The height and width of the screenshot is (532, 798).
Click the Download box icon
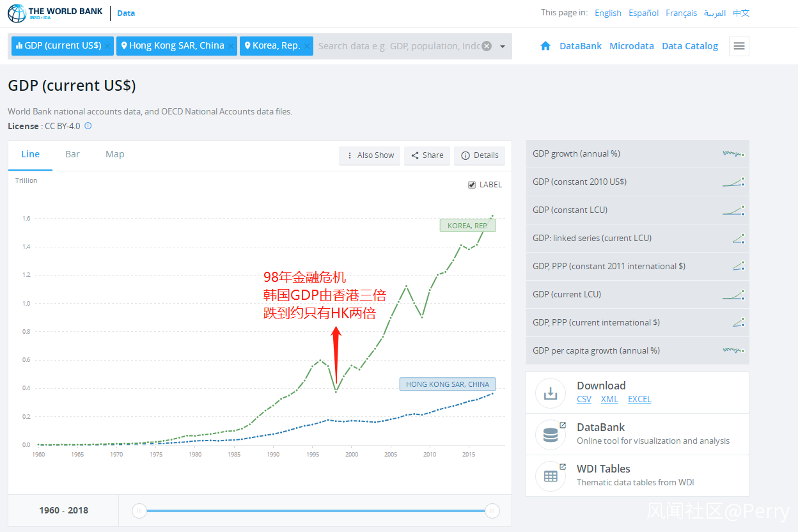(x=551, y=393)
